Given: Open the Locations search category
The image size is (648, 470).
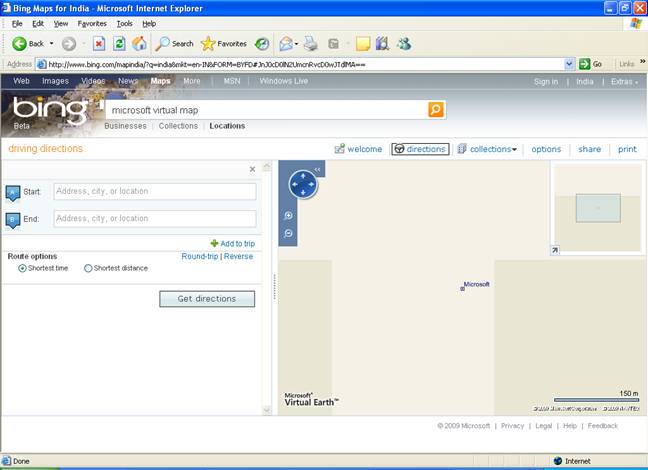Looking at the screenshot, I should point(227,126).
